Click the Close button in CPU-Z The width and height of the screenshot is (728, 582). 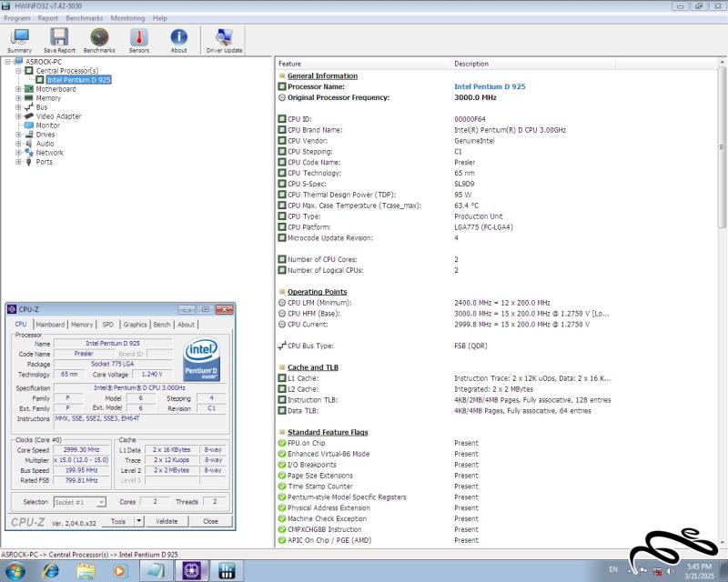210,521
